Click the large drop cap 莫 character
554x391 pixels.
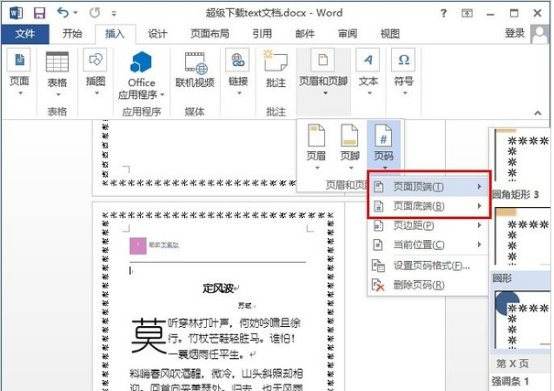(148, 335)
